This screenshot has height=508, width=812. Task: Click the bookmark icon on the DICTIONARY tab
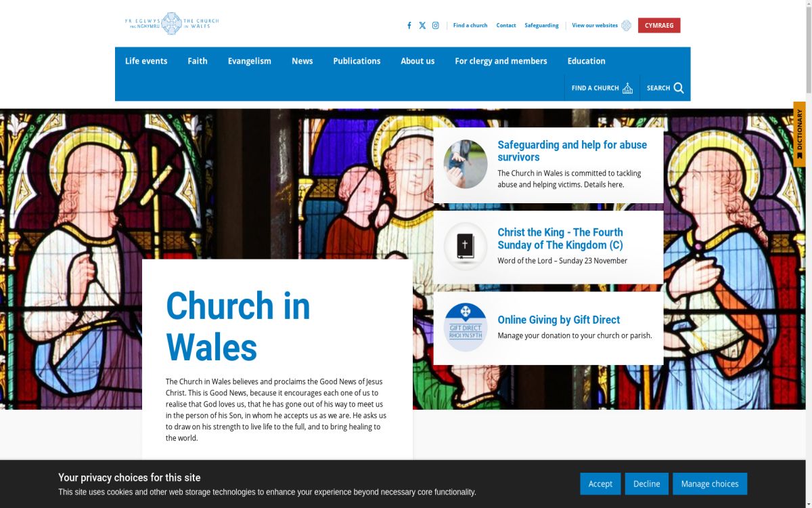[x=800, y=156]
